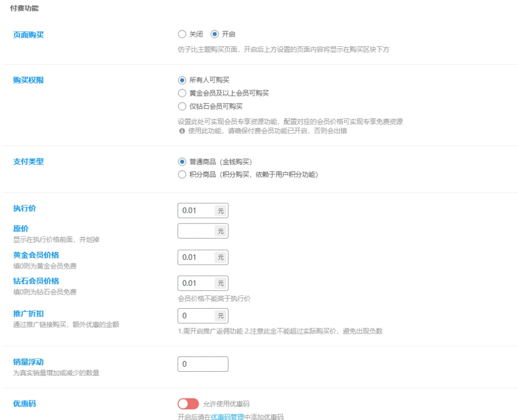This screenshot has width=518, height=420.
Task: Pick 普通商品 (金钱购买) payment type
Action: coord(182,162)
